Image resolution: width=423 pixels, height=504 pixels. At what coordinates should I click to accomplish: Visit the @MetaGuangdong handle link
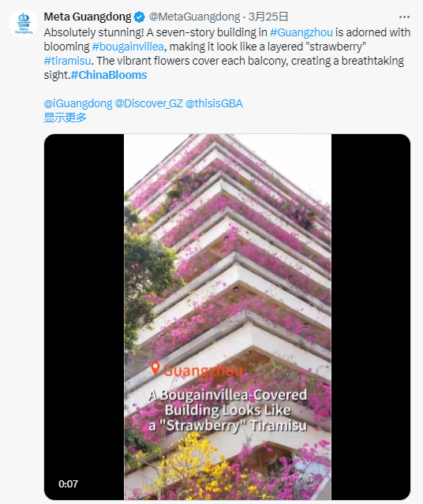(194, 17)
